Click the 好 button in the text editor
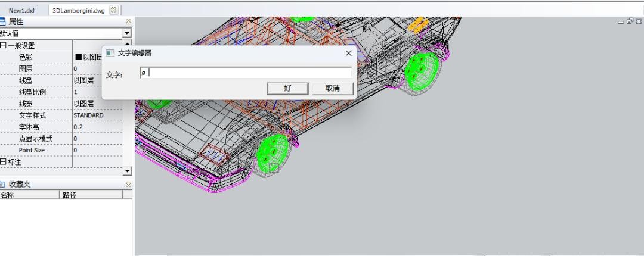Screen dimensions: 644x256 (x=287, y=88)
